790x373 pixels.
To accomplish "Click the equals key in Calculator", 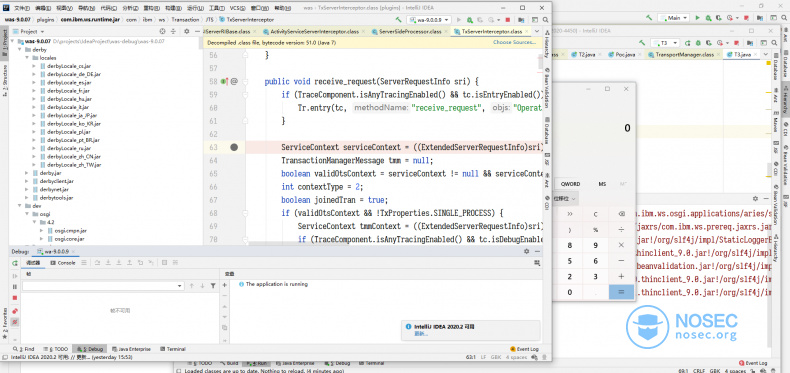I will [621, 292].
